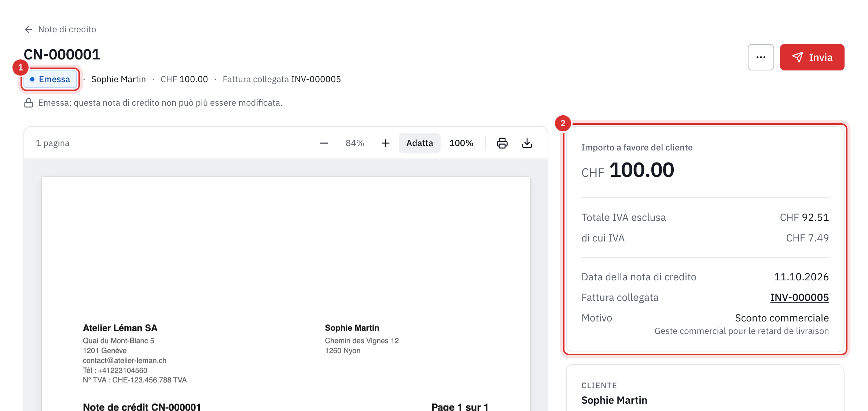The width and height of the screenshot is (868, 411).
Task: Click the N° TVA CHE-123.456.788 line
Action: tap(135, 380)
